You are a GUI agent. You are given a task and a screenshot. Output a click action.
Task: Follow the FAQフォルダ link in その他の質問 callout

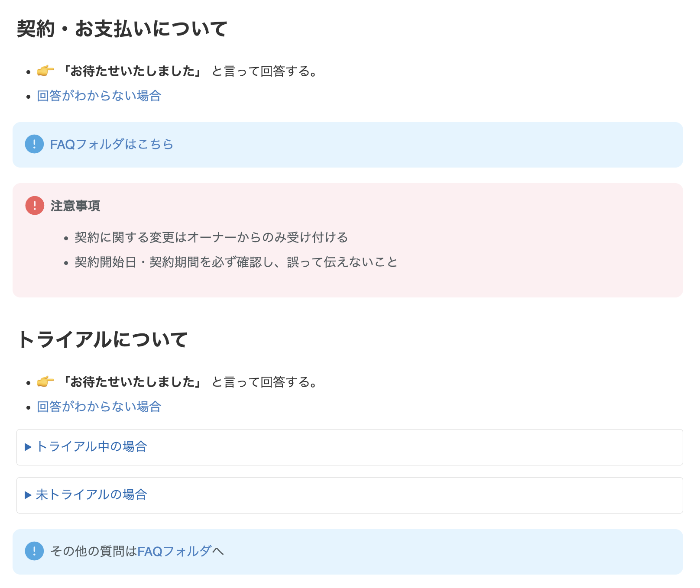174,551
